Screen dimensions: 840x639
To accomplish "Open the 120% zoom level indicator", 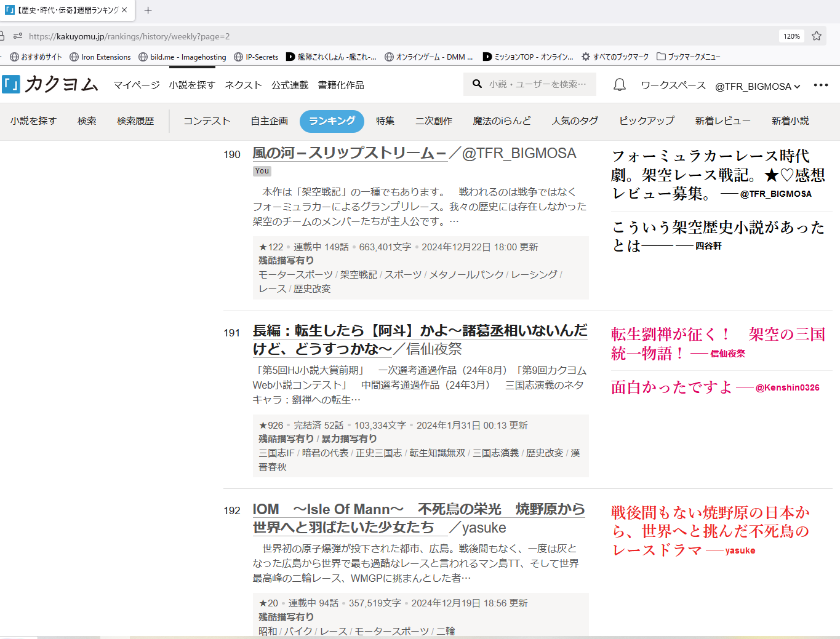I will click(791, 36).
